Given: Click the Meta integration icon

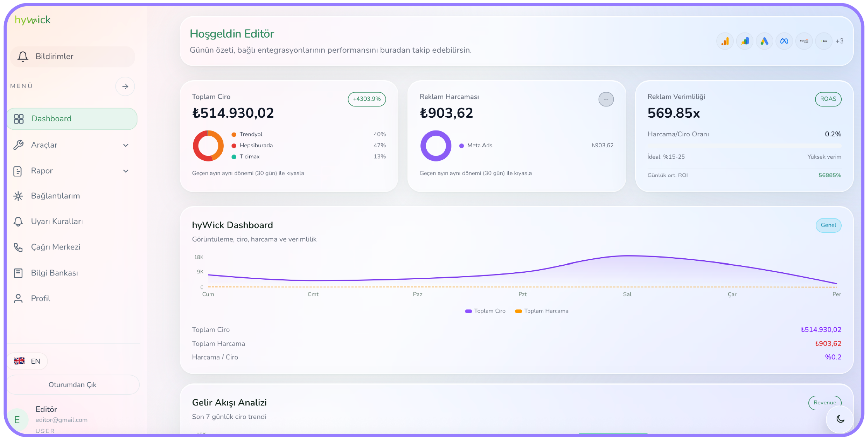Looking at the screenshot, I should tap(784, 41).
